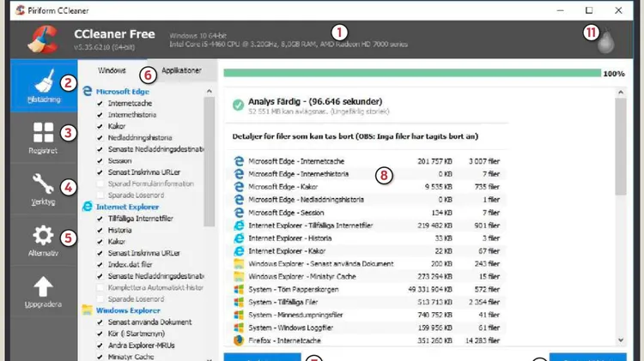Screen dimensions: 644x361
Task: Click the Registret sidebar label
Action: (43, 151)
